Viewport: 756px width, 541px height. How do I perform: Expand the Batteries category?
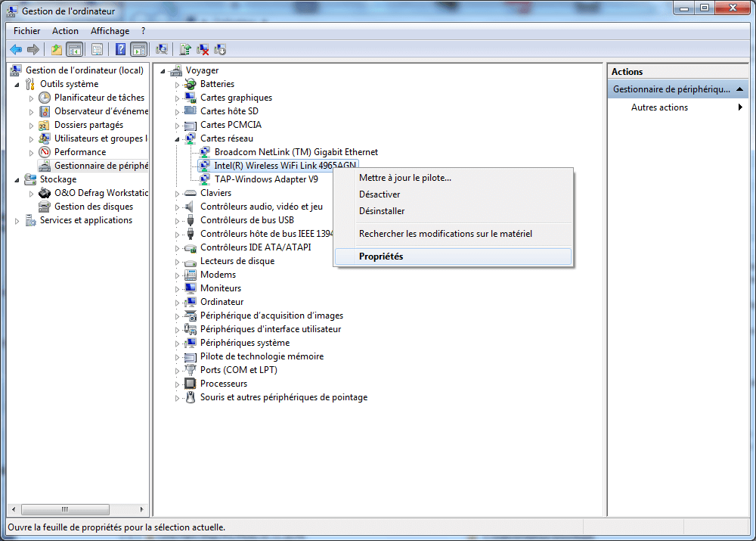tap(178, 85)
